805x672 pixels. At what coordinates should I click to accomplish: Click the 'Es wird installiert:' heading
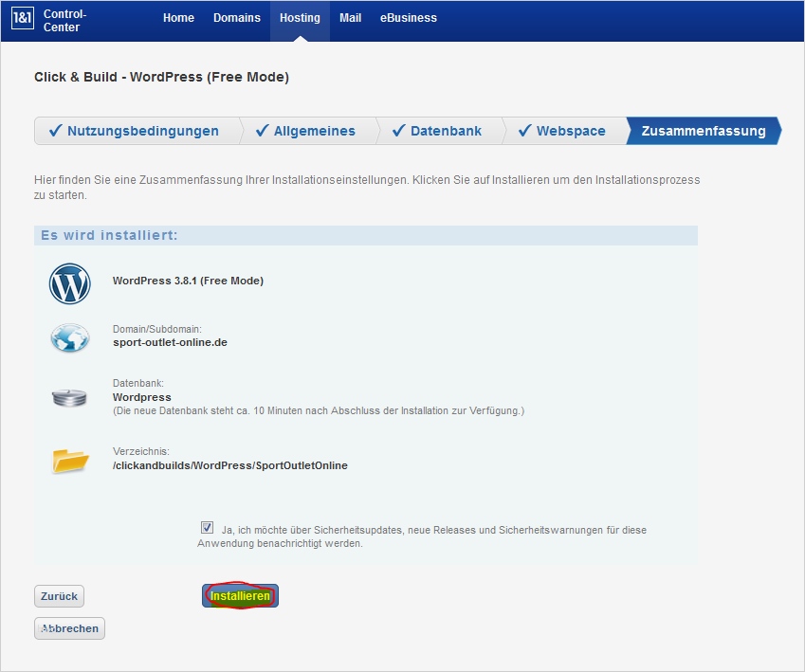click(x=109, y=235)
